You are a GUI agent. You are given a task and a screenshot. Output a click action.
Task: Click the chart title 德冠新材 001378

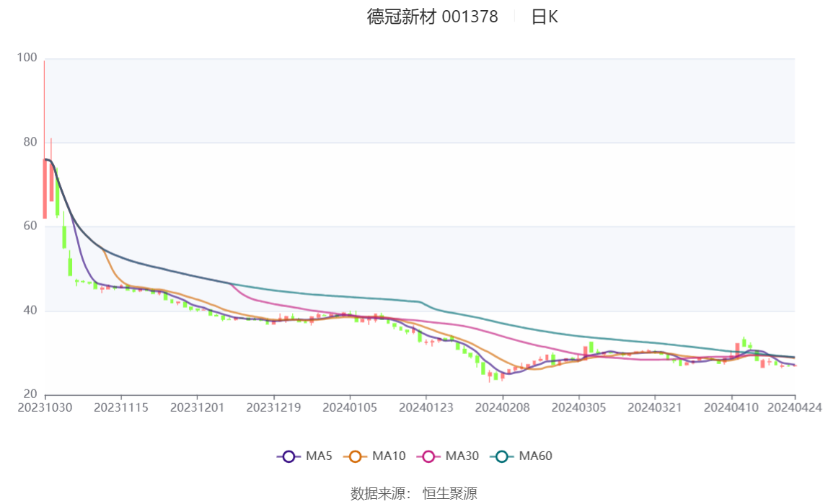pyautogui.click(x=433, y=17)
